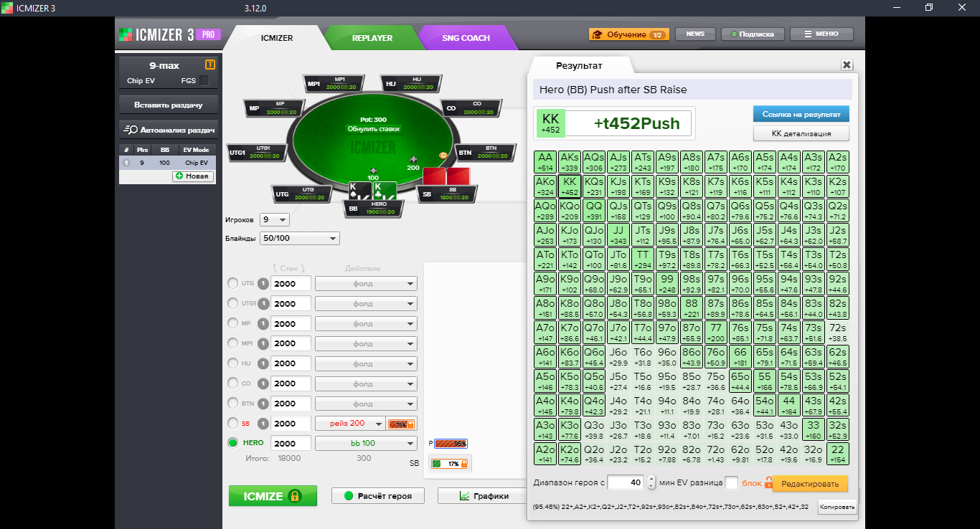Open the Игроков count dropdown
The height and width of the screenshot is (529, 980).
[x=275, y=219]
